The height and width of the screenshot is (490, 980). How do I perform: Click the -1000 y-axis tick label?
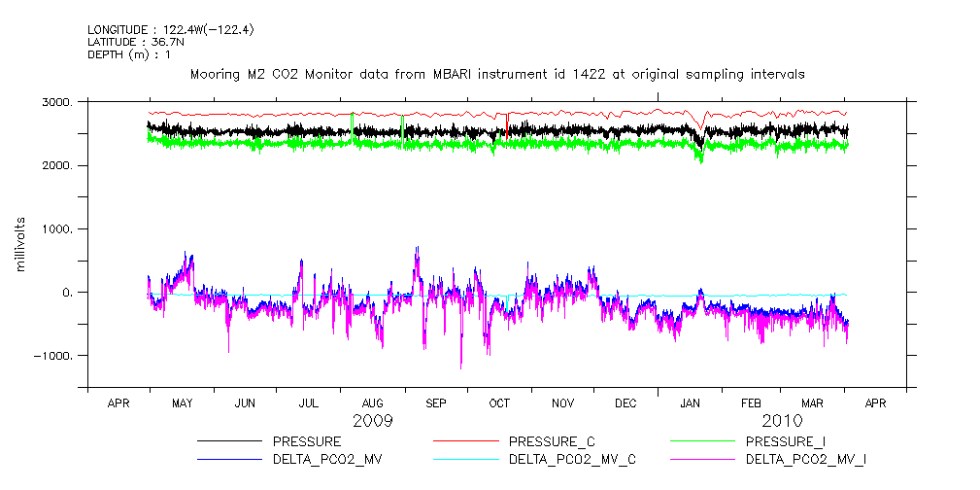(55, 356)
